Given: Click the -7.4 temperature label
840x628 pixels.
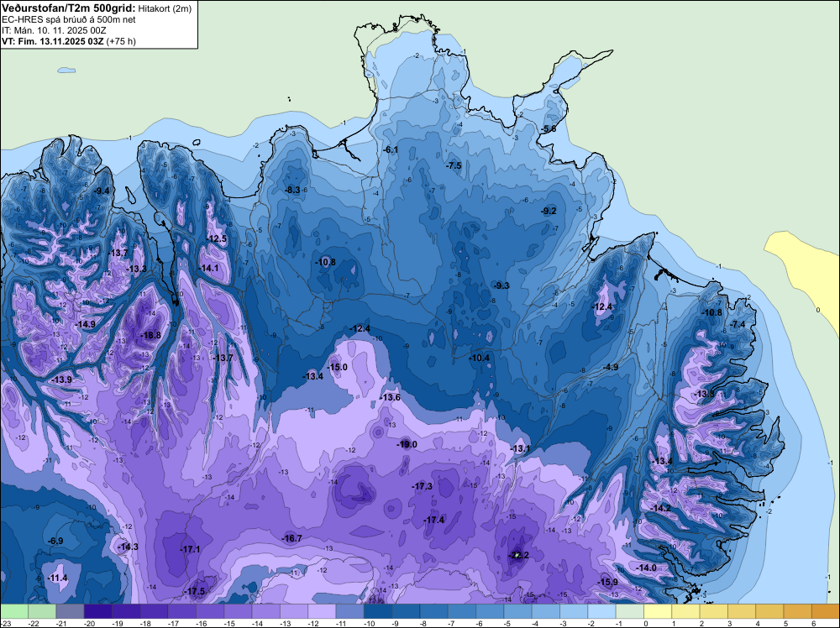Looking at the screenshot, I should click(x=738, y=324).
